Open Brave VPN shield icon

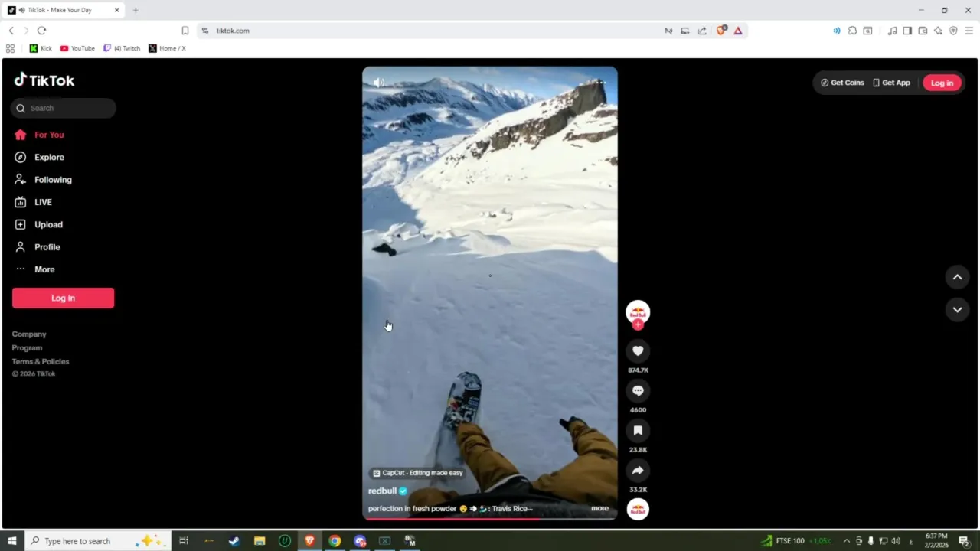(x=953, y=31)
